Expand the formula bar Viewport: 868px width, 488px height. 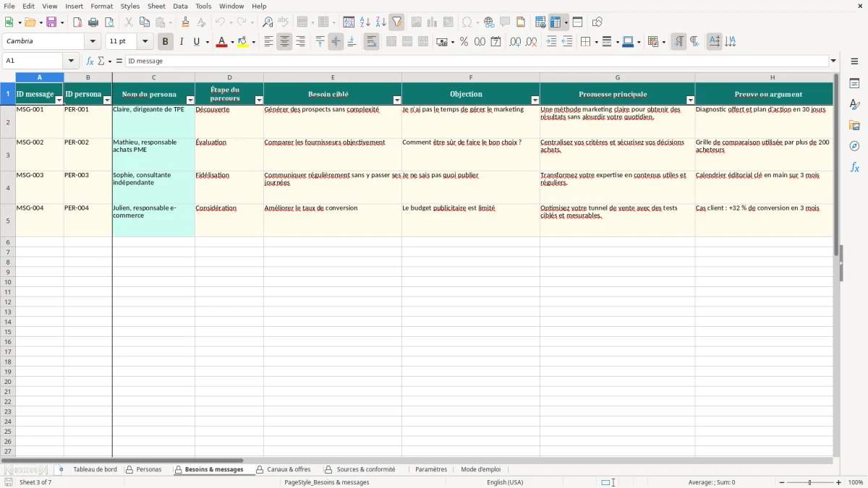[x=834, y=61]
